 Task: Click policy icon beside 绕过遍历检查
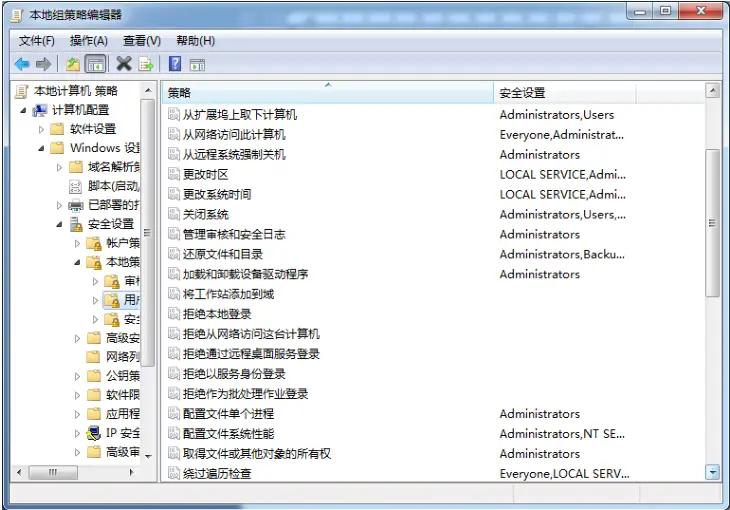click(x=174, y=473)
